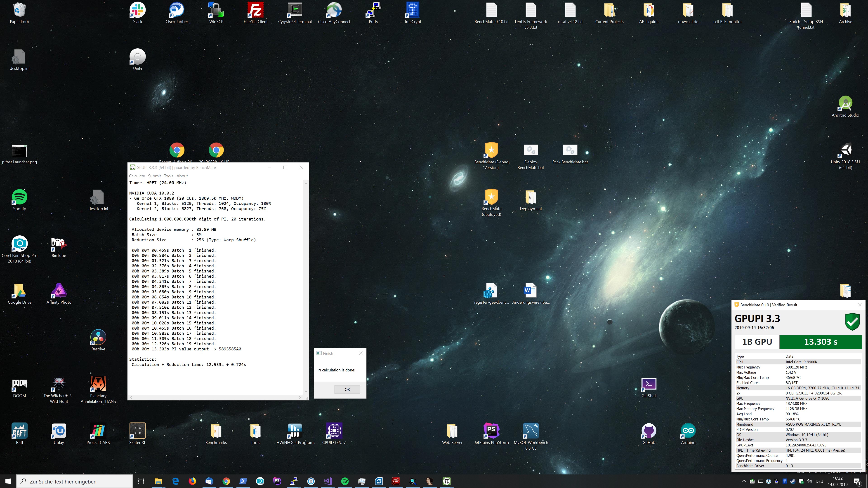
Task: Select the Papierkorb recycle bin icon
Action: [x=19, y=13]
